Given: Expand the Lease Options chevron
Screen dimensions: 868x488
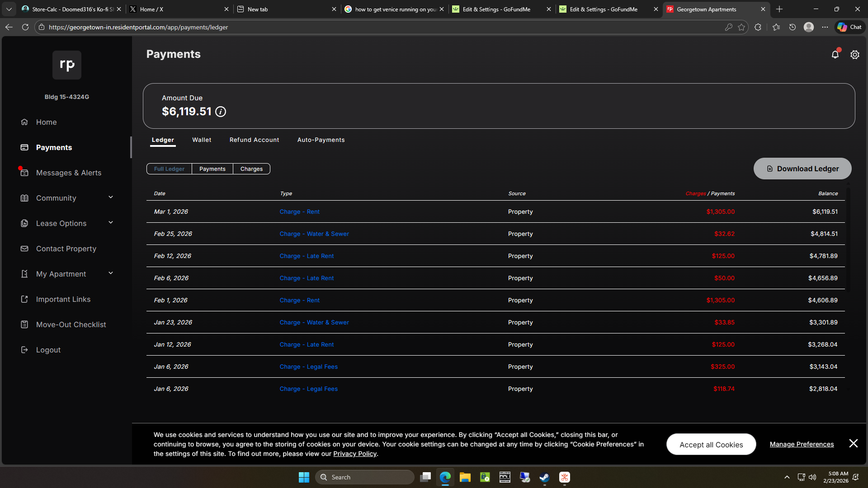Looking at the screenshot, I should pyautogui.click(x=111, y=223).
